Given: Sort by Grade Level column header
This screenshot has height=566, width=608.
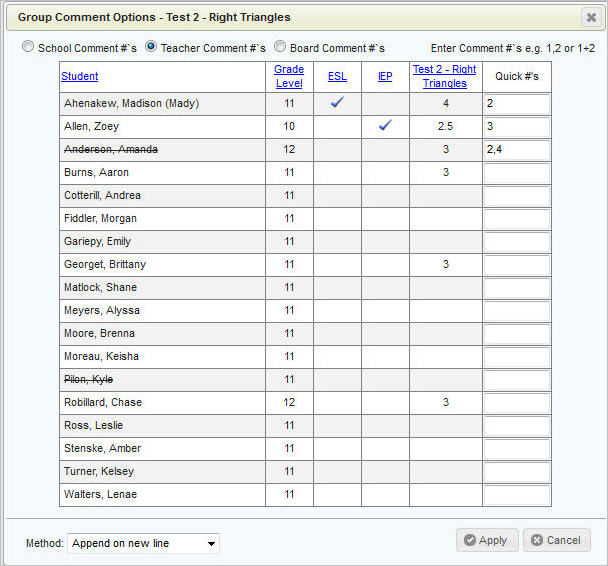Looking at the screenshot, I should [x=289, y=77].
